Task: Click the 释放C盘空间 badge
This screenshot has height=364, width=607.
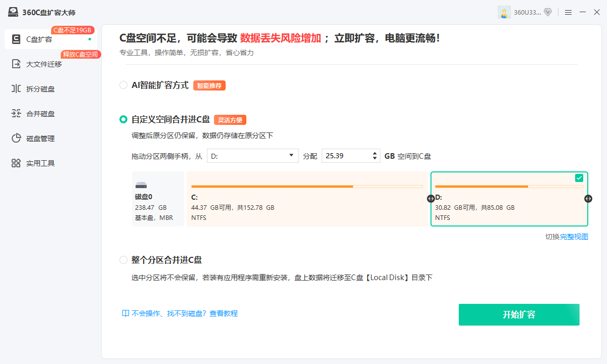Action: tap(81, 54)
